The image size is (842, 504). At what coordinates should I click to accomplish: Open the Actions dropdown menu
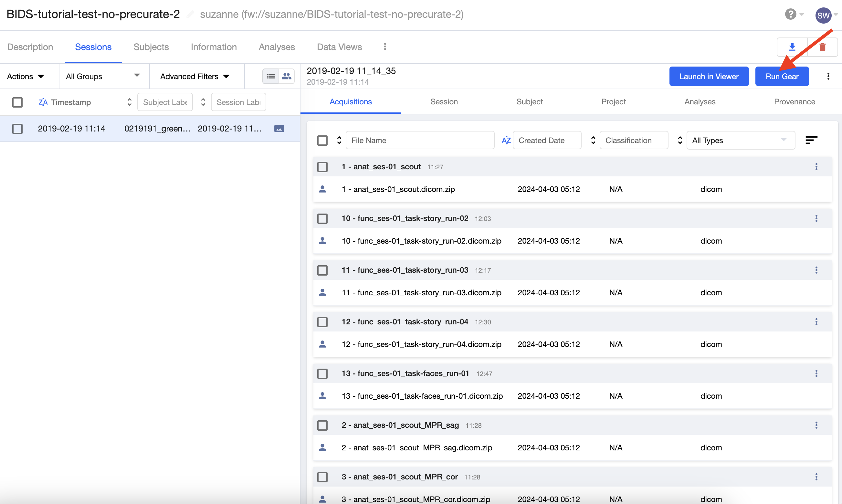26,76
